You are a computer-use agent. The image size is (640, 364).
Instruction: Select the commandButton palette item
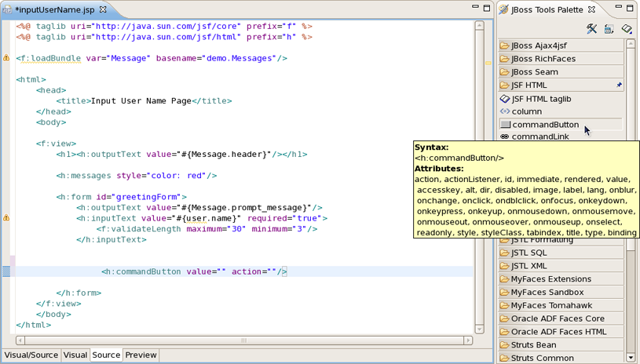pyautogui.click(x=561, y=124)
